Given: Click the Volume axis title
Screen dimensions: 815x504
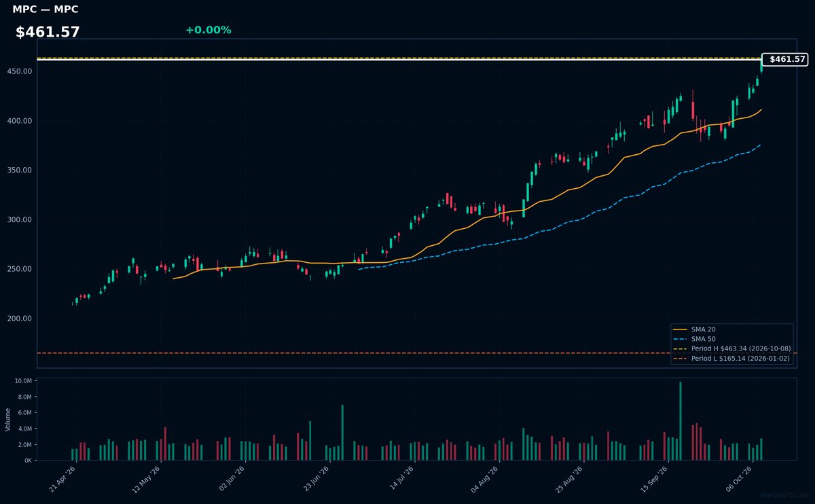Looking at the screenshot, I should click(x=8, y=419).
